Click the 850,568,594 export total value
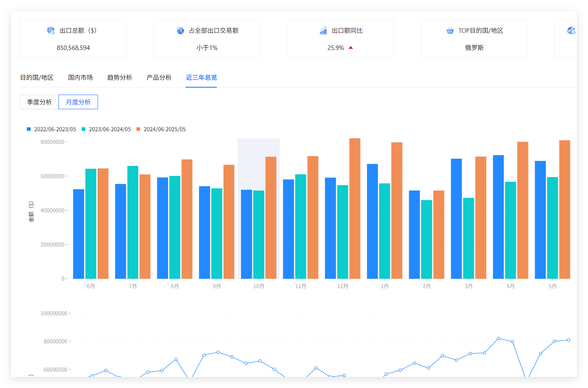Image resolution: width=588 pixels, height=388 pixels. point(73,48)
